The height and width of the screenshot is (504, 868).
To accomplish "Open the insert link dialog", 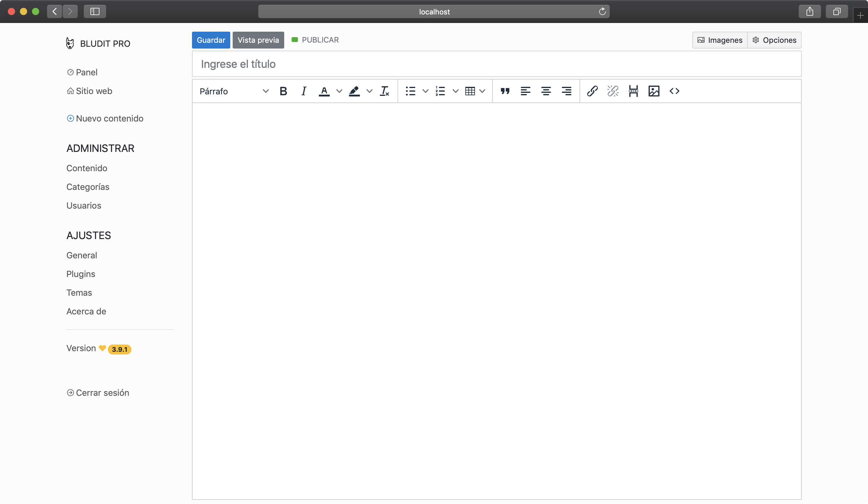I will coord(592,91).
